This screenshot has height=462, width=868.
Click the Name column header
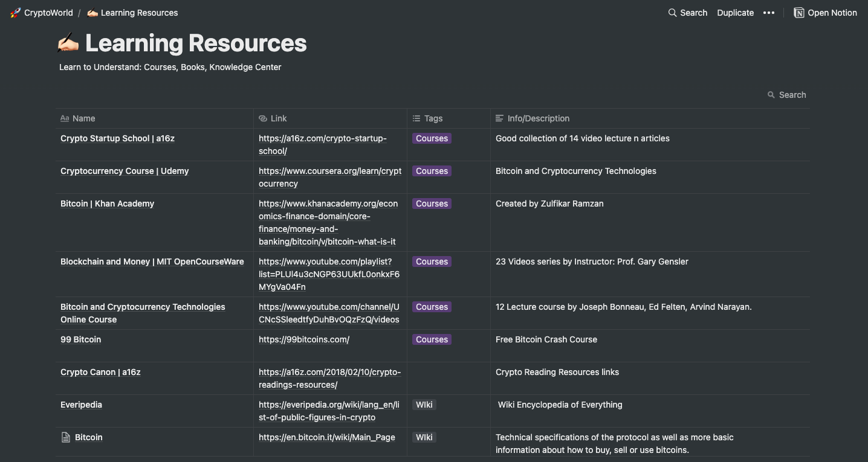(x=83, y=118)
